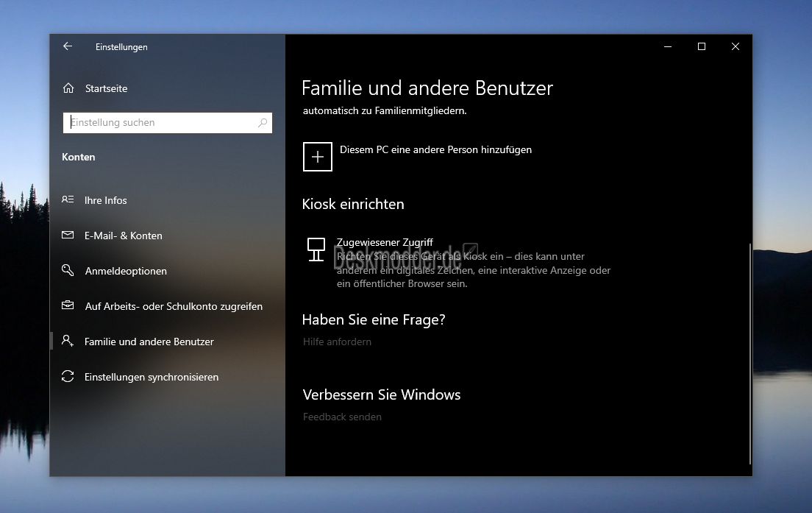The image size is (812, 513).
Task: Click Hilfe anfordern link
Action: point(337,342)
